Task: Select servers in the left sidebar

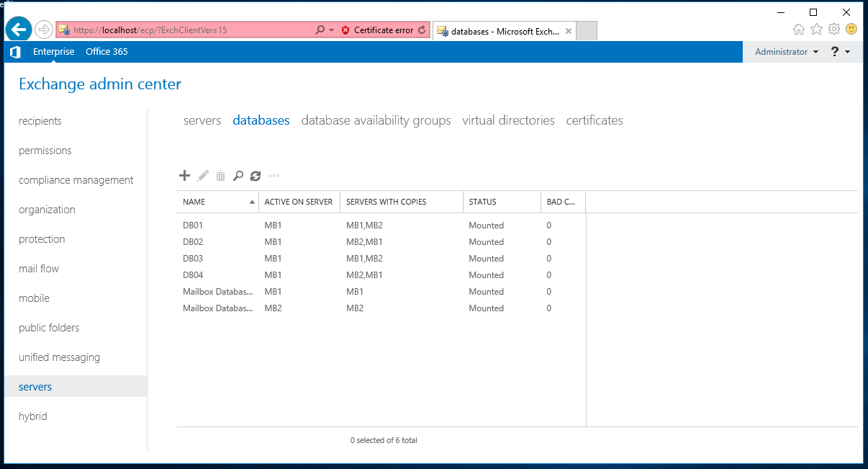Action: [76, 387]
